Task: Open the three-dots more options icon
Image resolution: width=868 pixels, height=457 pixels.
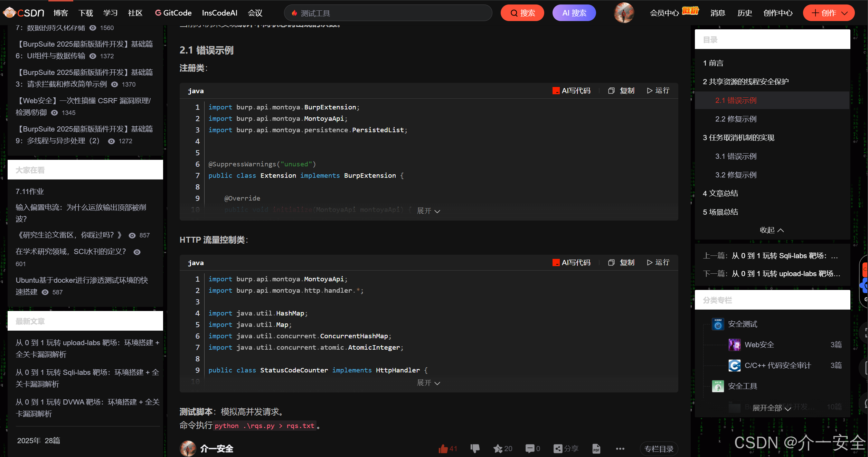Action: point(620,448)
